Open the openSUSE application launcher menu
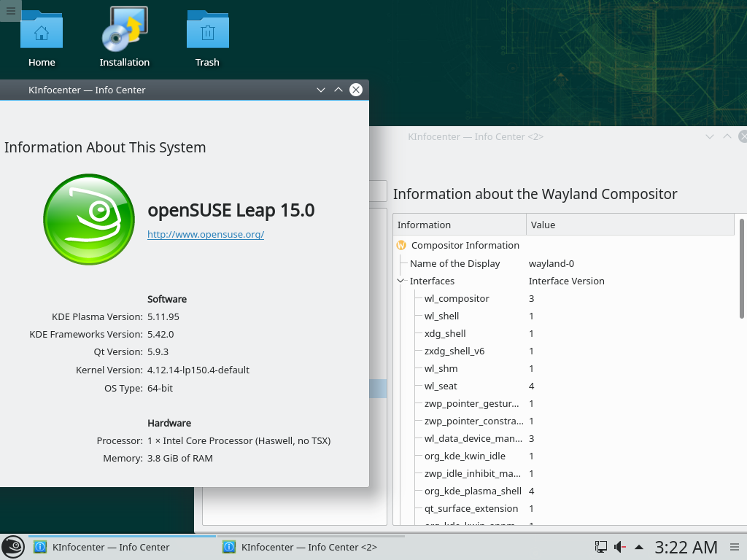This screenshot has width=747, height=560. [12, 547]
